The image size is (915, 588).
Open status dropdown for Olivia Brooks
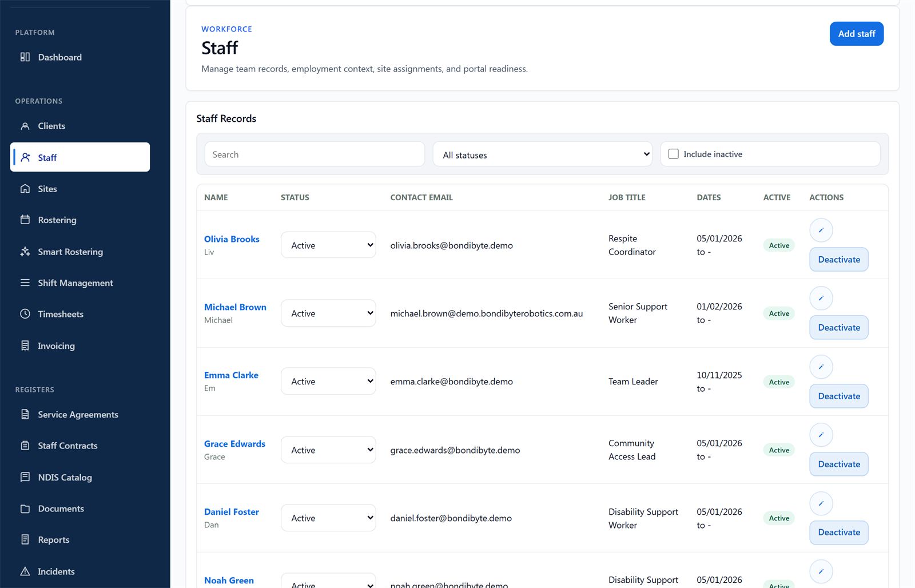point(328,245)
